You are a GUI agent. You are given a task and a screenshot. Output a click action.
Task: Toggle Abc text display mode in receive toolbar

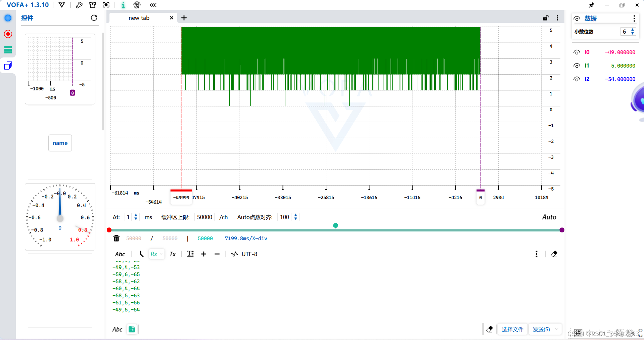coord(120,254)
